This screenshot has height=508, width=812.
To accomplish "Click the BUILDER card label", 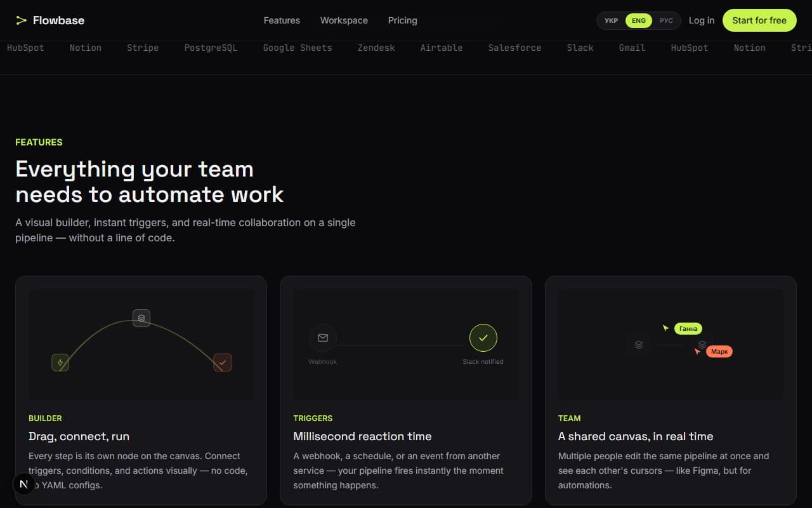I will (x=45, y=418).
